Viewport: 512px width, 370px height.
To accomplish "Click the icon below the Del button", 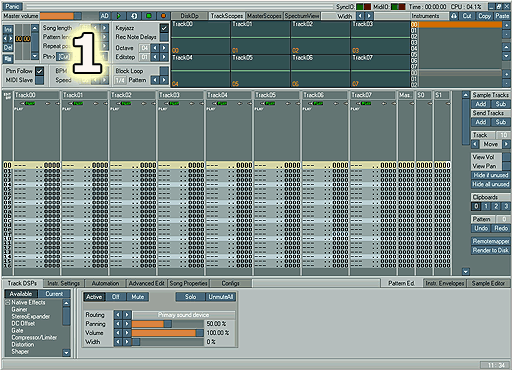I will coord(8,59).
